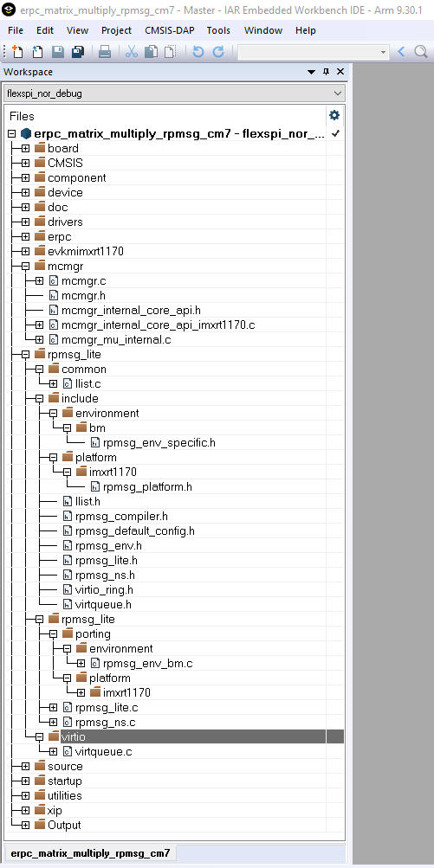Toggle the project build checkmark column
The image size is (434, 868).
[334, 133]
